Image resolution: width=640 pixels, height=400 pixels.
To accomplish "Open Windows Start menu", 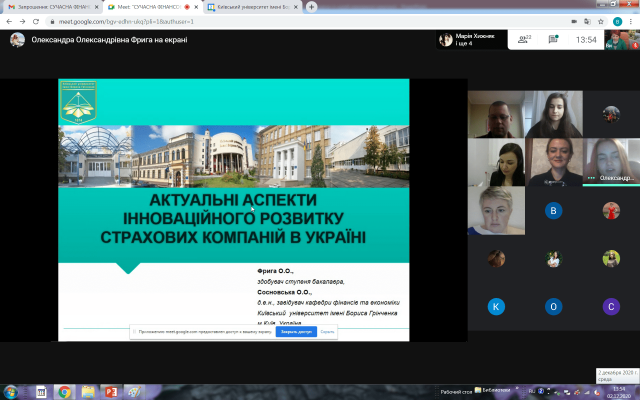I will point(11,391).
